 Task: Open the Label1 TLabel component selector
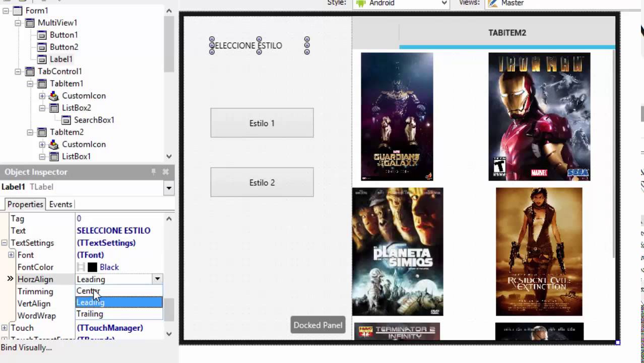click(x=169, y=188)
